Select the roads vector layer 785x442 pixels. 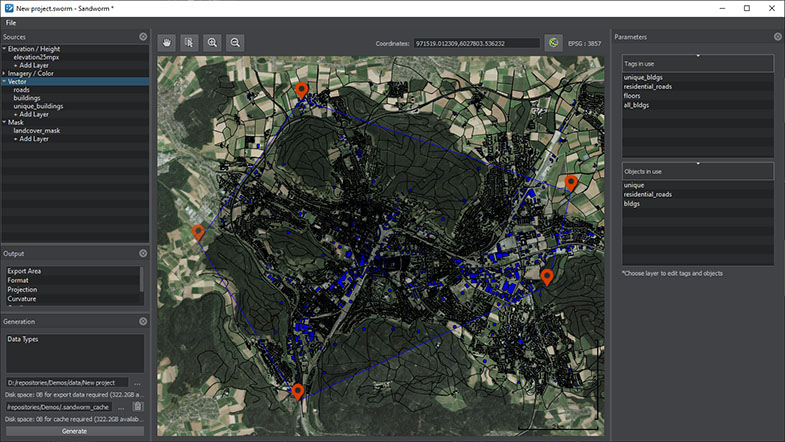click(x=22, y=90)
